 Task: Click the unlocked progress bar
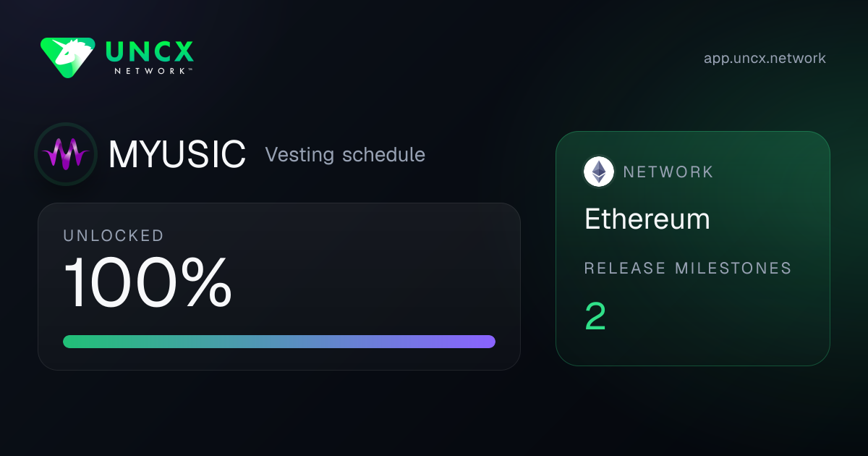(279, 342)
